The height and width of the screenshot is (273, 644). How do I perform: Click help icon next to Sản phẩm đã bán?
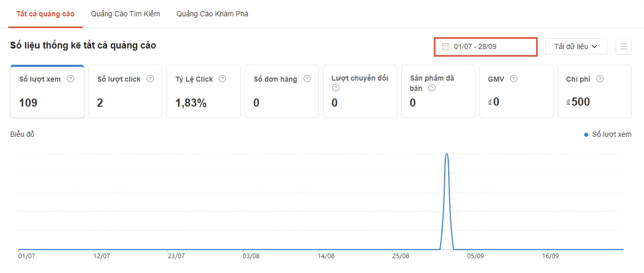pyautogui.click(x=432, y=88)
